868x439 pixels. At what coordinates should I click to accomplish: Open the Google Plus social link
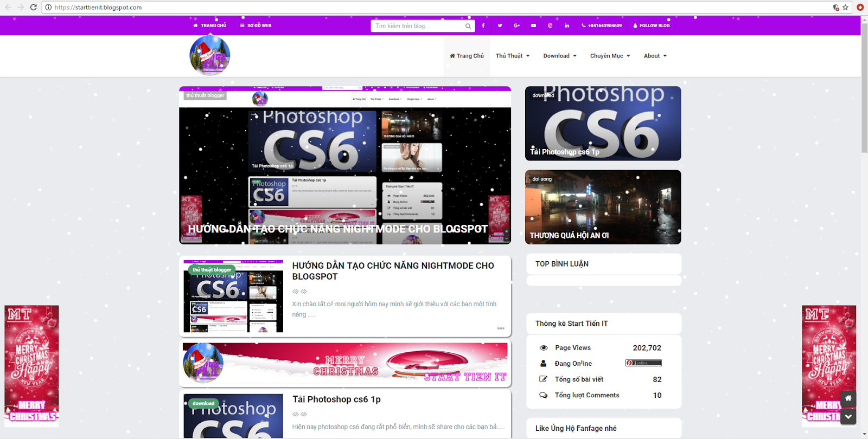pos(516,25)
